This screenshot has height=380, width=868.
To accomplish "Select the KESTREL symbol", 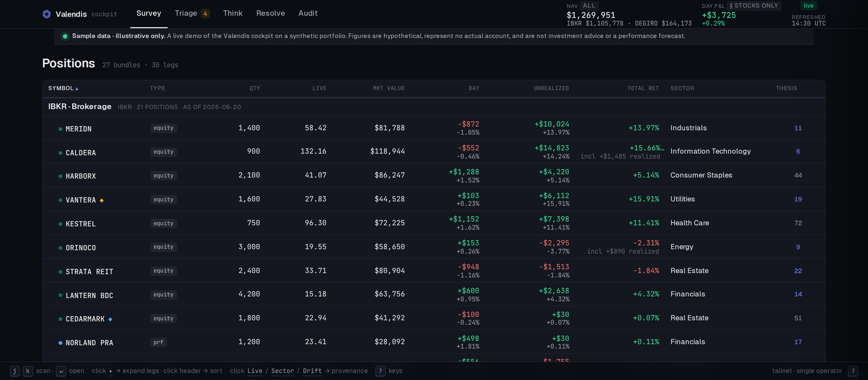I will tap(81, 224).
